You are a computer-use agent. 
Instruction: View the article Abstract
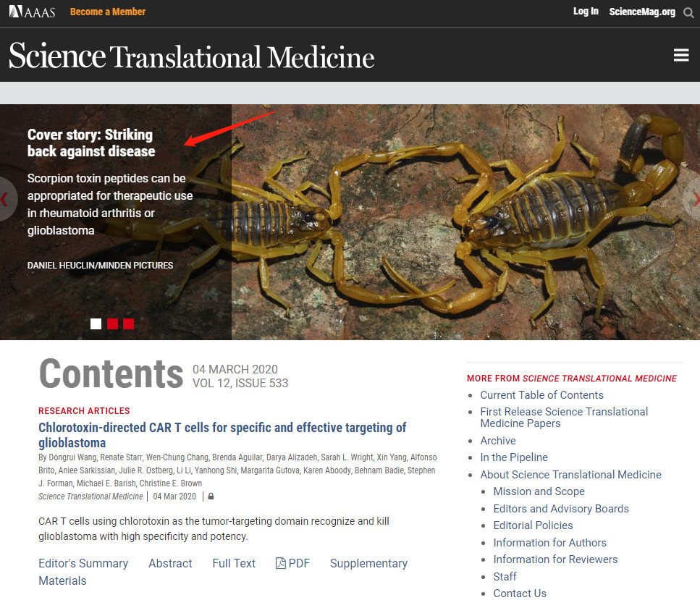point(170,563)
